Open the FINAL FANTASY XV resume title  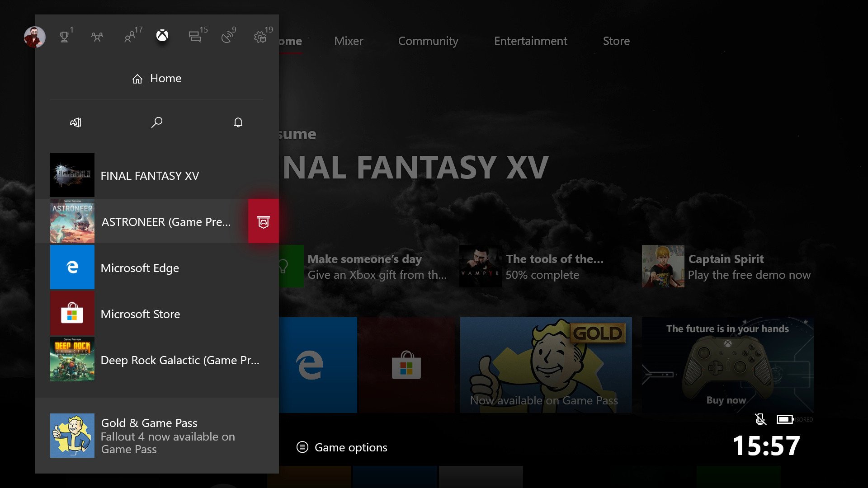click(415, 168)
